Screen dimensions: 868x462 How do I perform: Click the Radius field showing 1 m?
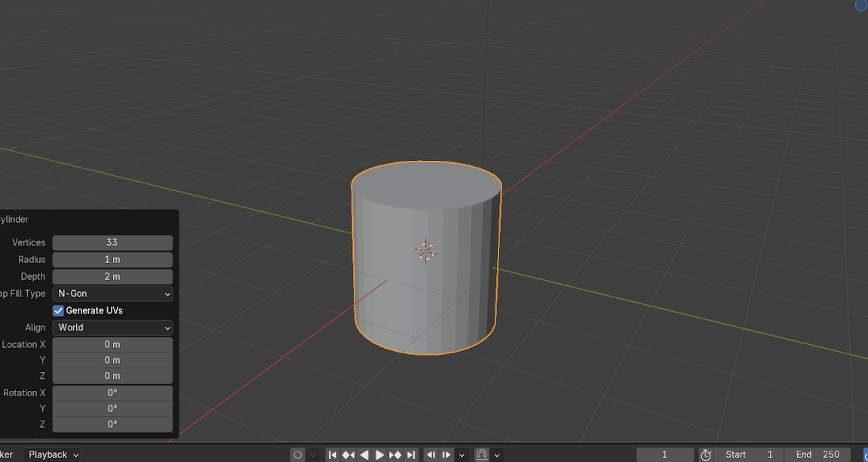click(x=112, y=260)
